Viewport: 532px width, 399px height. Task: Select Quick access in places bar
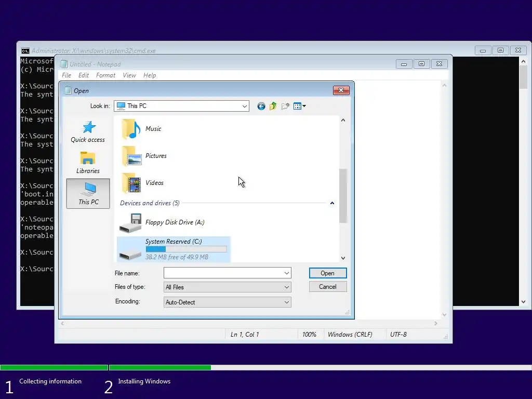click(x=88, y=132)
